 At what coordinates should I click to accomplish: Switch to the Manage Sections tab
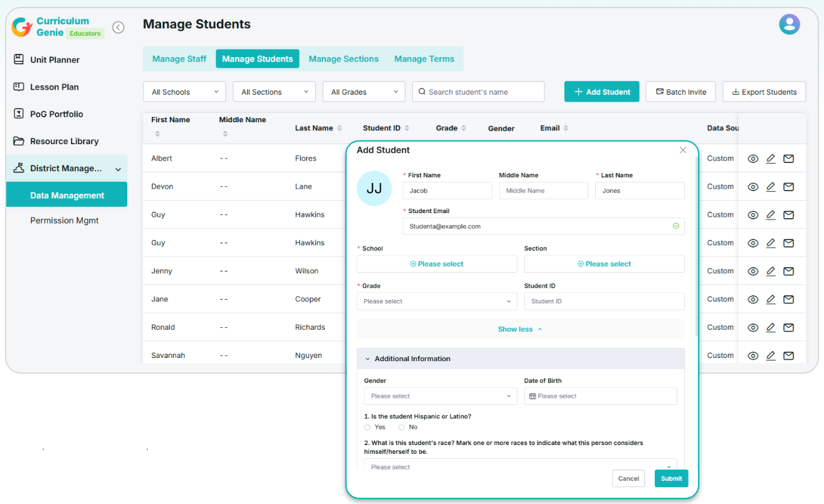click(344, 59)
